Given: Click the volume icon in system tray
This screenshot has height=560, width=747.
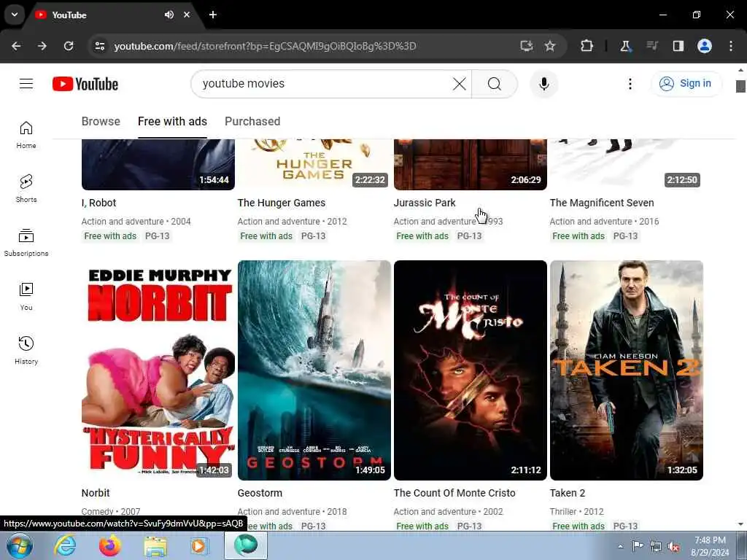Looking at the screenshot, I should point(673,547).
